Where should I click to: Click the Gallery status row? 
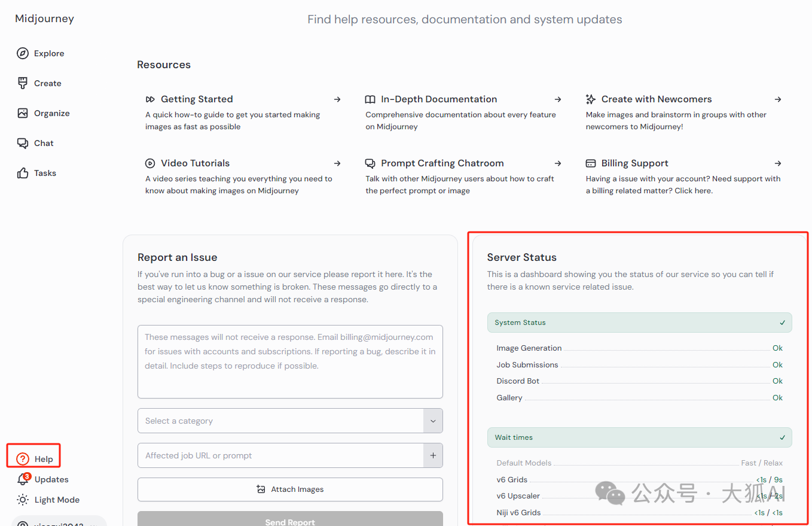click(x=639, y=398)
